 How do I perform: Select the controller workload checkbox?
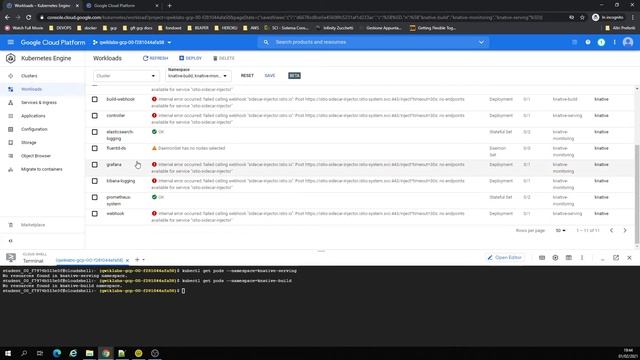[x=95, y=116]
